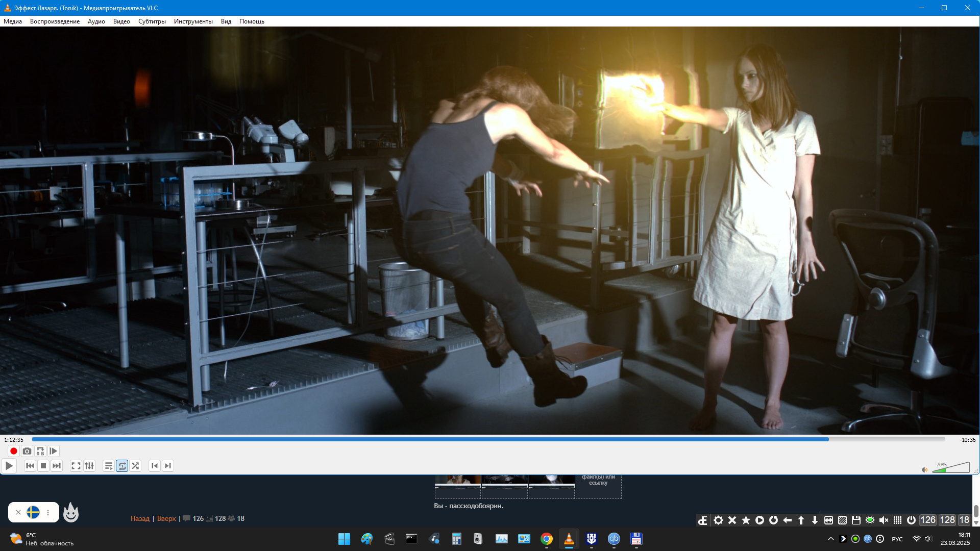This screenshot has width=980, height=551.
Task: Mute audio via VLC speaker icon
Action: pos(924,470)
